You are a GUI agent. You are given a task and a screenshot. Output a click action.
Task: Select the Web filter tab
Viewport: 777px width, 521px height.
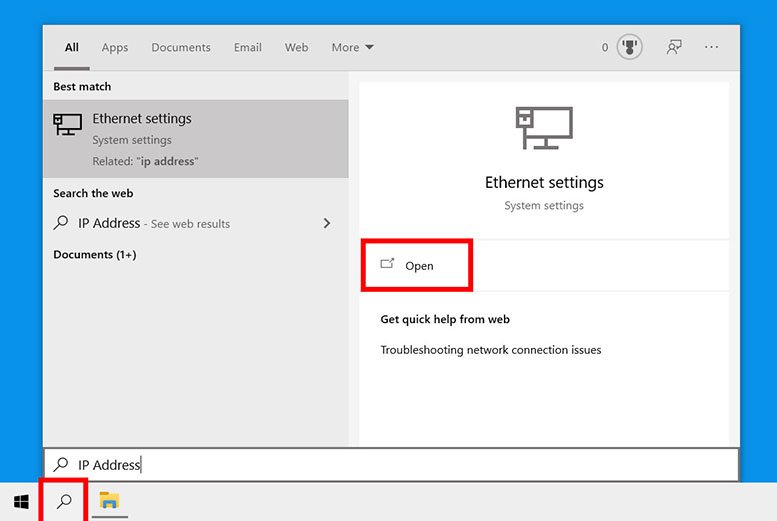[x=296, y=47]
